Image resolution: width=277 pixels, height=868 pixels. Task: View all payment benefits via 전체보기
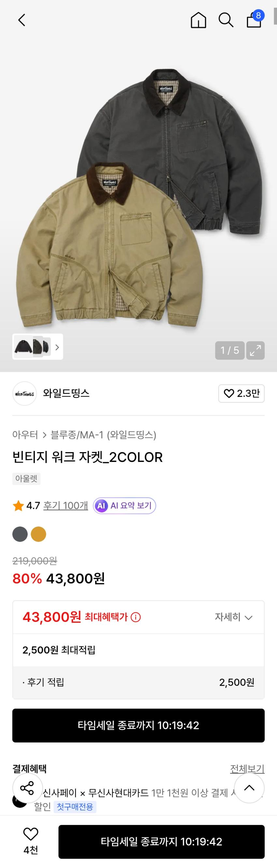point(247,769)
